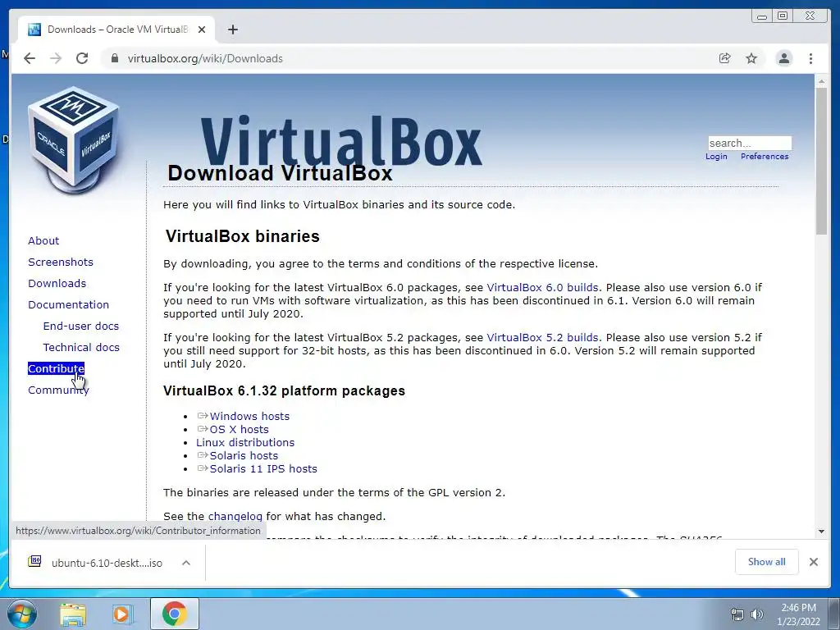The width and height of the screenshot is (840, 630).
Task: Click the ubuntu-6.10-deskt....iso download item
Action: pyautogui.click(x=107, y=563)
